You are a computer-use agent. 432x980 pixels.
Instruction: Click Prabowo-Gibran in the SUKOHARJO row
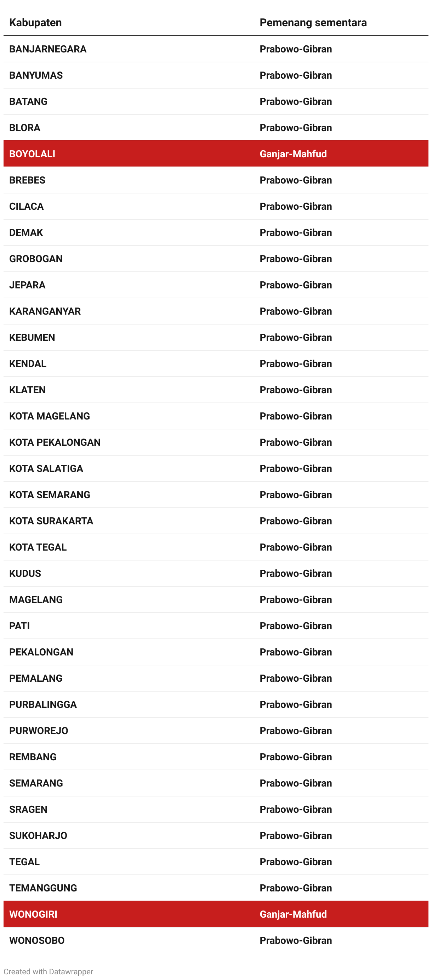[x=295, y=835]
